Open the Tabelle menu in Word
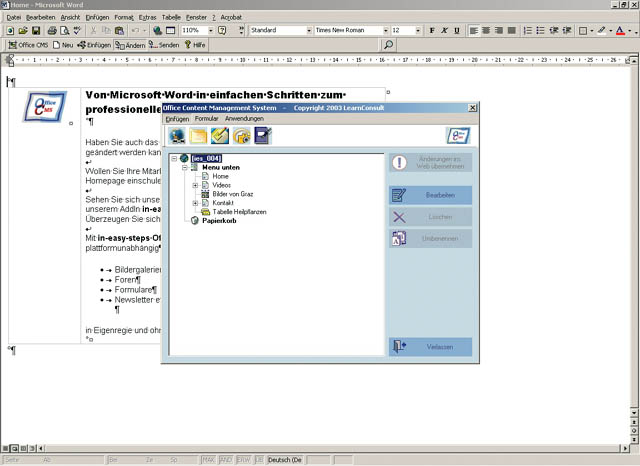 click(171, 17)
